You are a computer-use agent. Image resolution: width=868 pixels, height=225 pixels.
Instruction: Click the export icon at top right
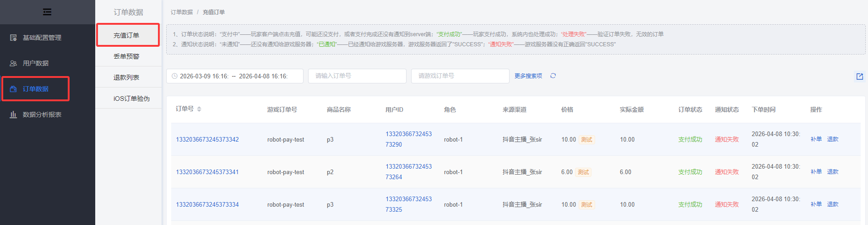click(860, 77)
